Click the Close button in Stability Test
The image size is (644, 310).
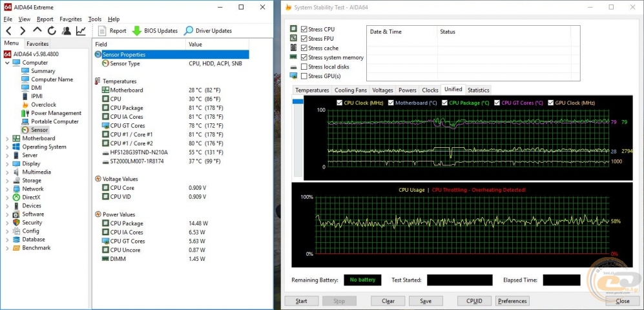tap(622, 301)
